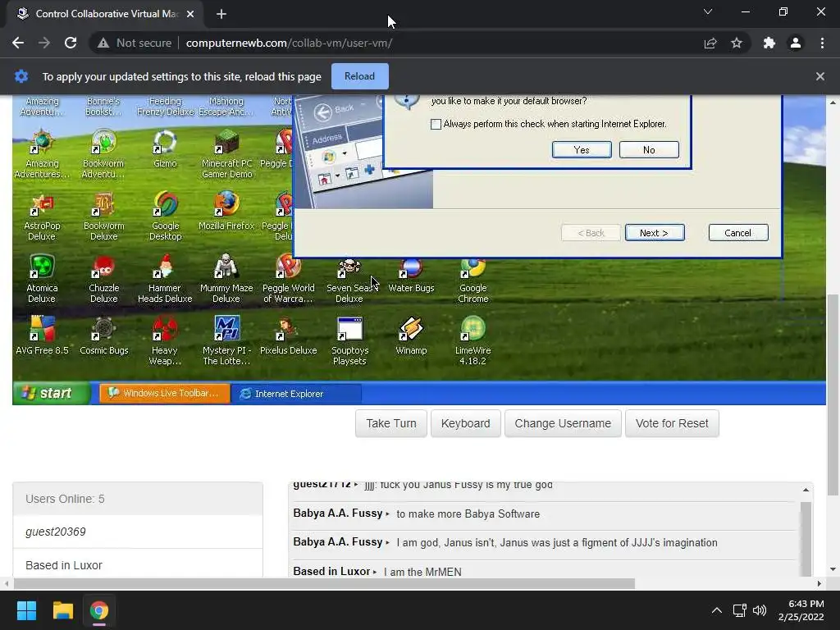Open Windows Start menu on host taskbar
The width and height of the screenshot is (840, 630).
coord(26,610)
